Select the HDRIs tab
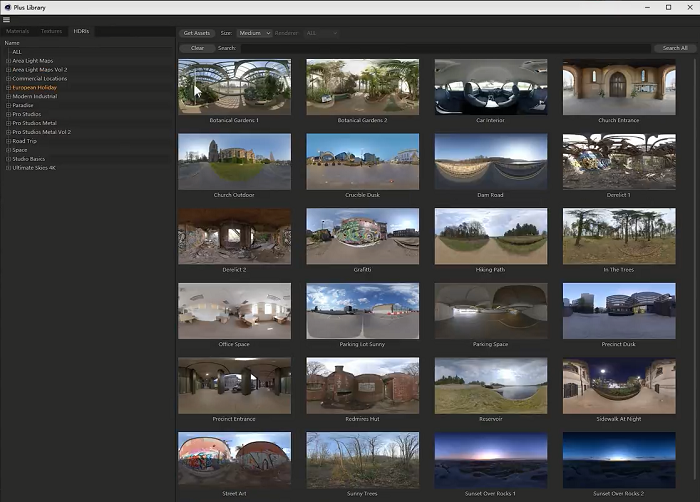 (x=81, y=32)
